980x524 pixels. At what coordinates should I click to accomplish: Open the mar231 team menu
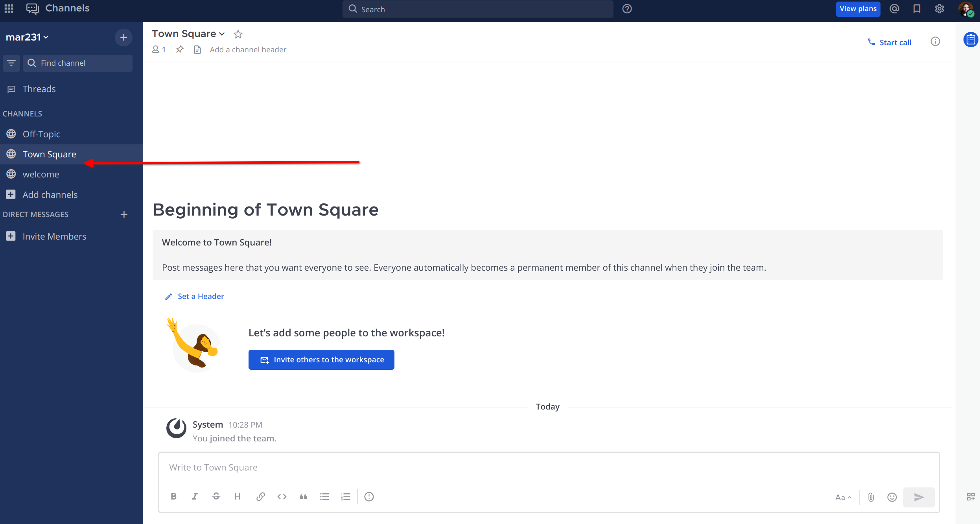[27, 37]
